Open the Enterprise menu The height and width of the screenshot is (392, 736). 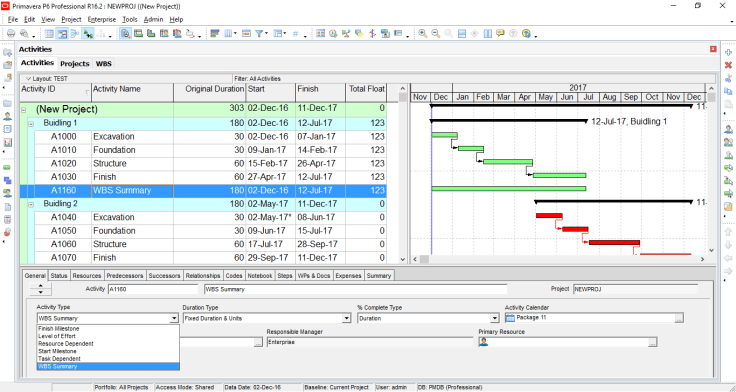102,20
